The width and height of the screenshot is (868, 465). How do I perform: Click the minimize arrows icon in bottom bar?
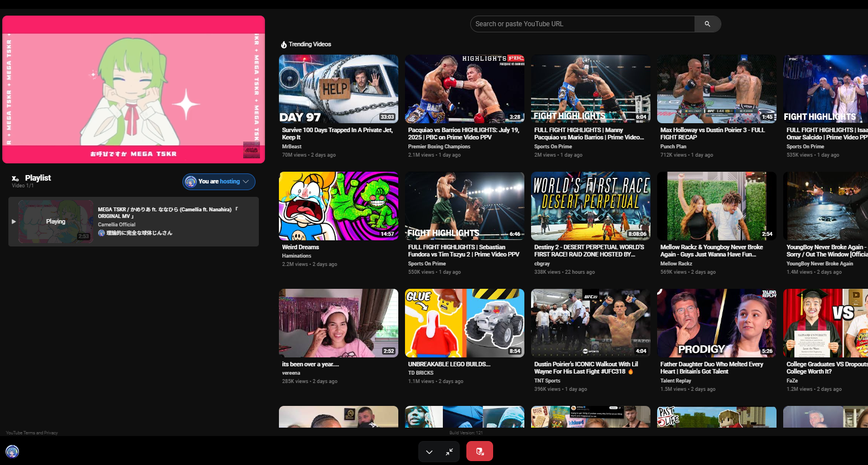449,452
